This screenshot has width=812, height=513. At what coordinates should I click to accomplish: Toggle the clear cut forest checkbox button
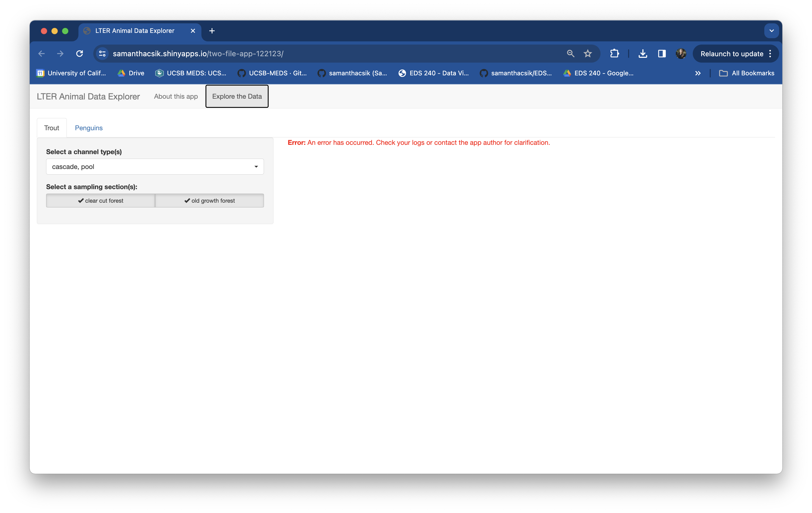pos(100,201)
